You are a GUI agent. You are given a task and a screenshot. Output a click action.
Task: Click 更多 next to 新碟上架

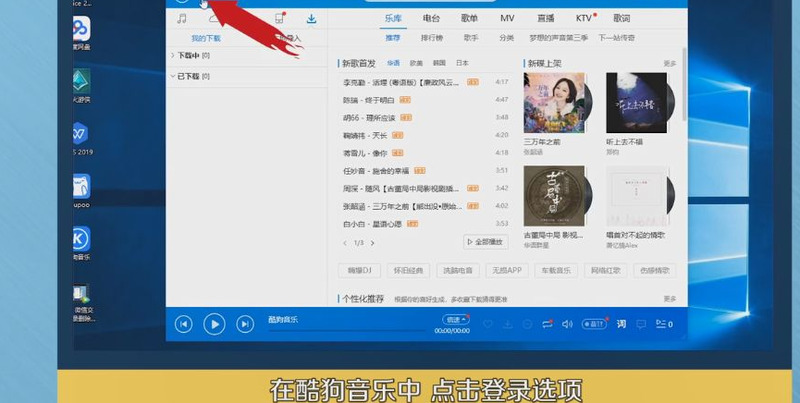pyautogui.click(x=669, y=64)
